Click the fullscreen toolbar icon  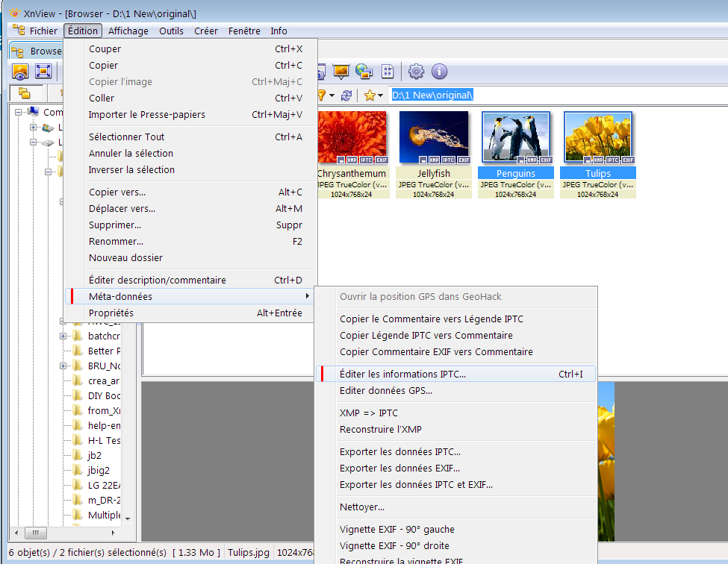[x=43, y=72]
